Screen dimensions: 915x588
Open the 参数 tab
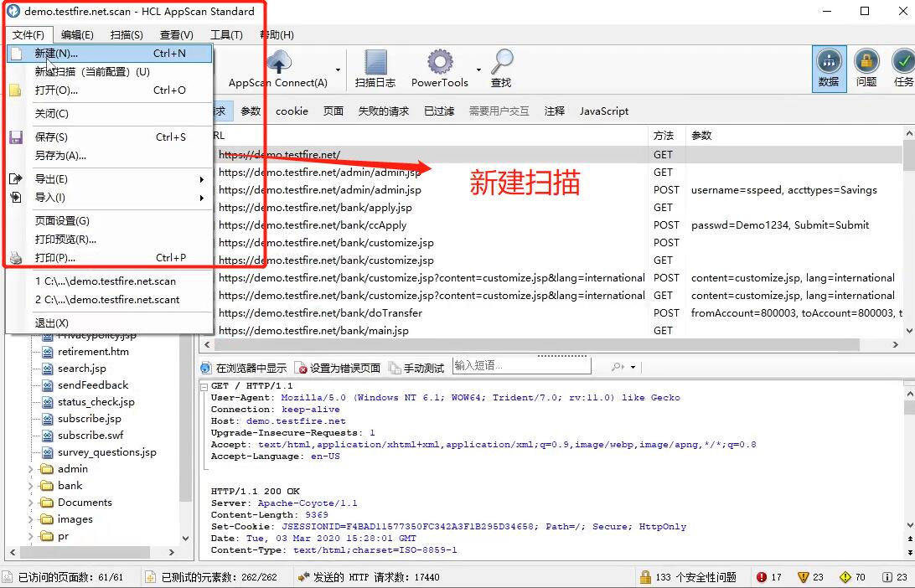[x=251, y=111]
